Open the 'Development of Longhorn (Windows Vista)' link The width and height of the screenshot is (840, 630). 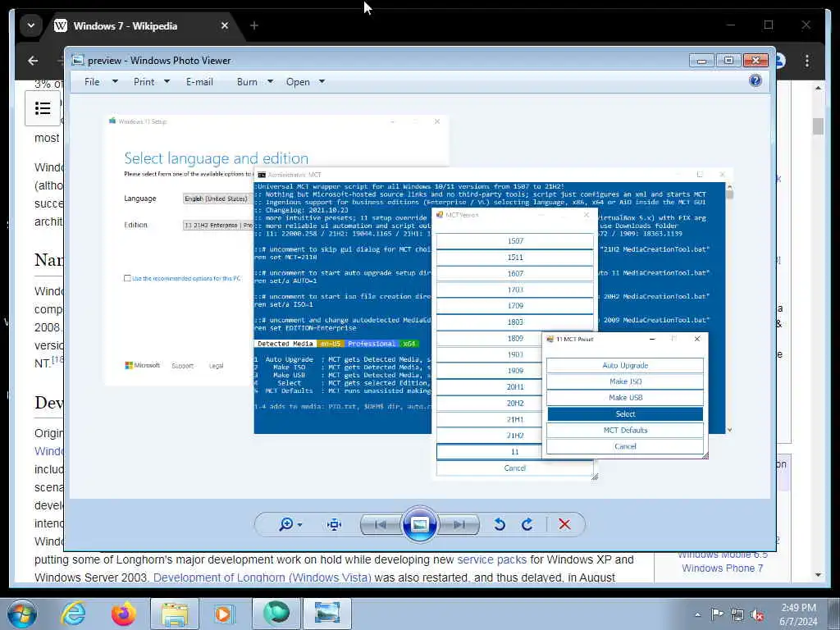pyautogui.click(x=262, y=577)
